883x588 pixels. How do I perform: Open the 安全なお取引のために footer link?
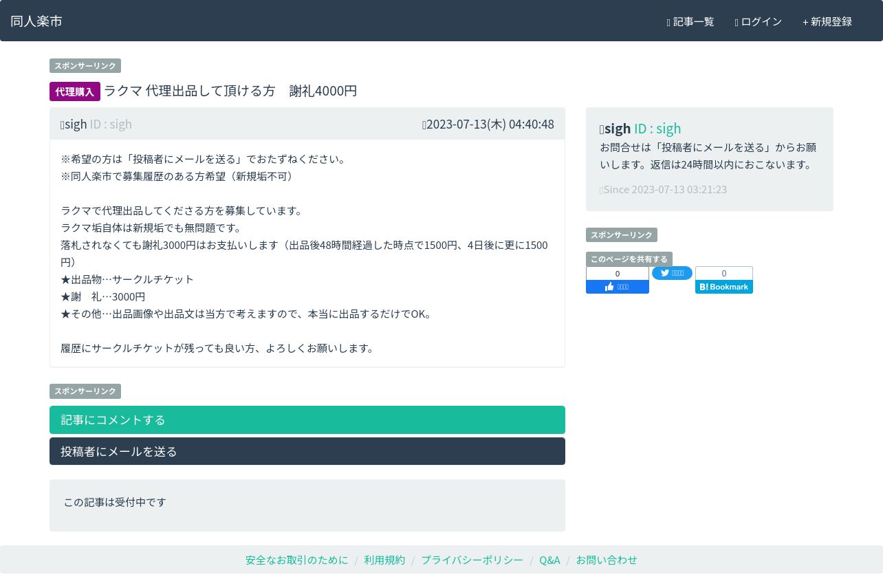[297, 560]
